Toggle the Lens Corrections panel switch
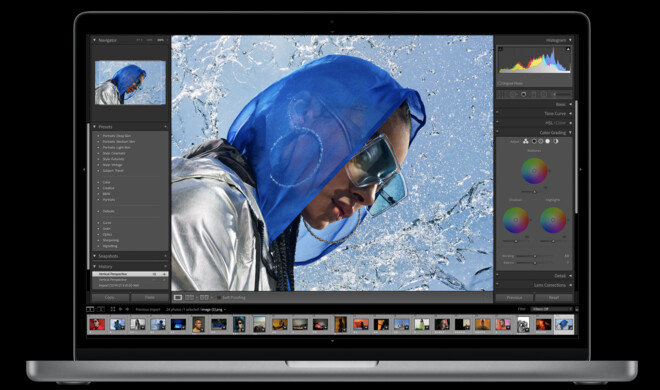This screenshot has height=390, width=660. tap(497, 284)
